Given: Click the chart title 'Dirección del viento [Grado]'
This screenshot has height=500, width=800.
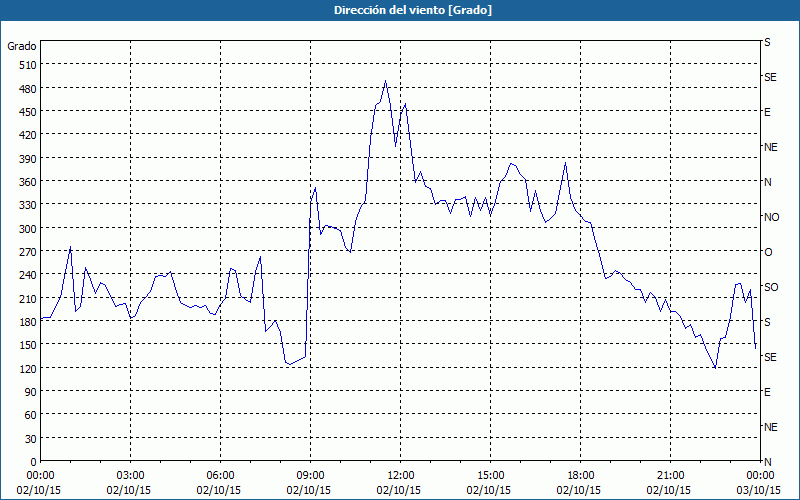Looking at the screenshot, I should pos(413,10).
